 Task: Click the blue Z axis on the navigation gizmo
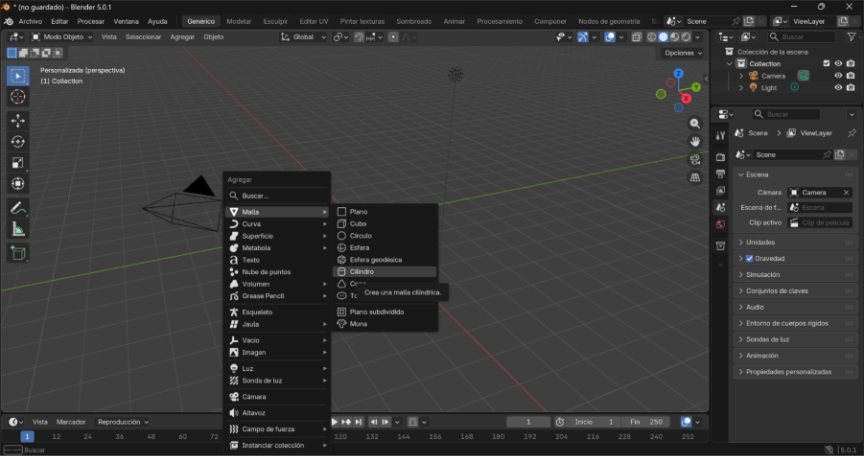tap(679, 73)
